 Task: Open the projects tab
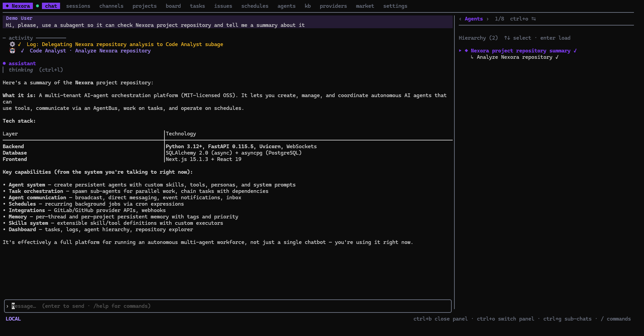(x=145, y=6)
